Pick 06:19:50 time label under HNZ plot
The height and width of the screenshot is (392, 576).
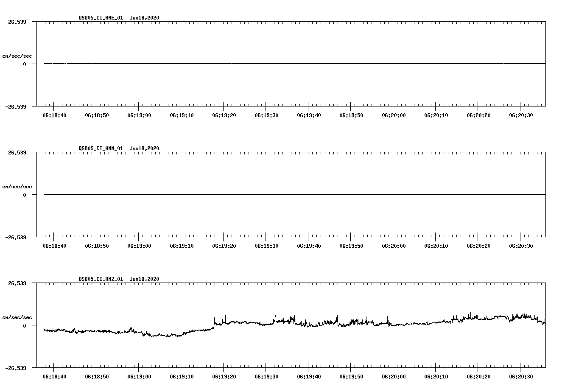click(x=351, y=377)
